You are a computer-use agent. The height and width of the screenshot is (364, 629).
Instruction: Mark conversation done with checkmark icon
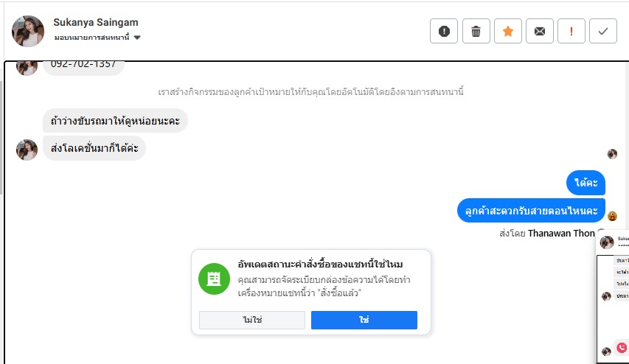[x=603, y=31]
